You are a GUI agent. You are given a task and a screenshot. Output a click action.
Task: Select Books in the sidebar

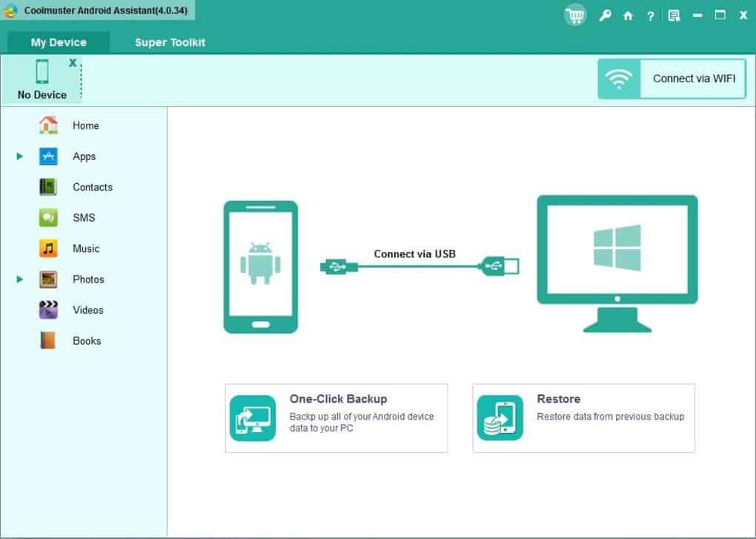pyautogui.click(x=86, y=340)
